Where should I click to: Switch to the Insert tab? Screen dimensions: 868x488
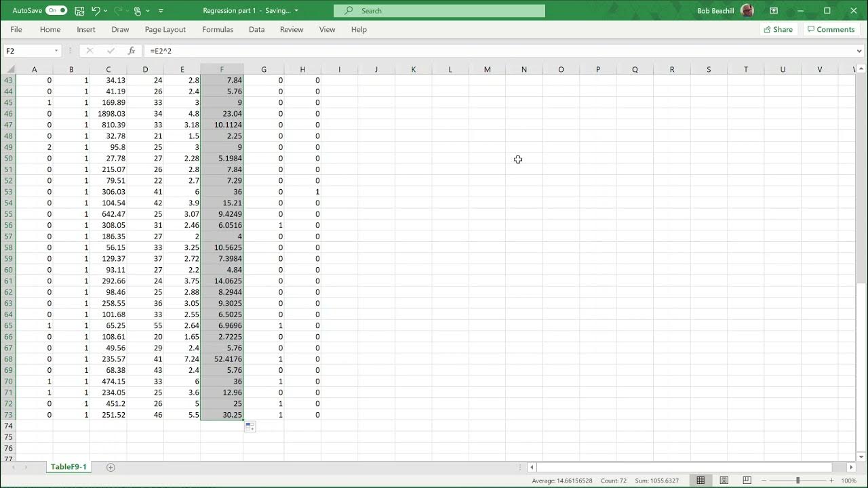point(86,30)
